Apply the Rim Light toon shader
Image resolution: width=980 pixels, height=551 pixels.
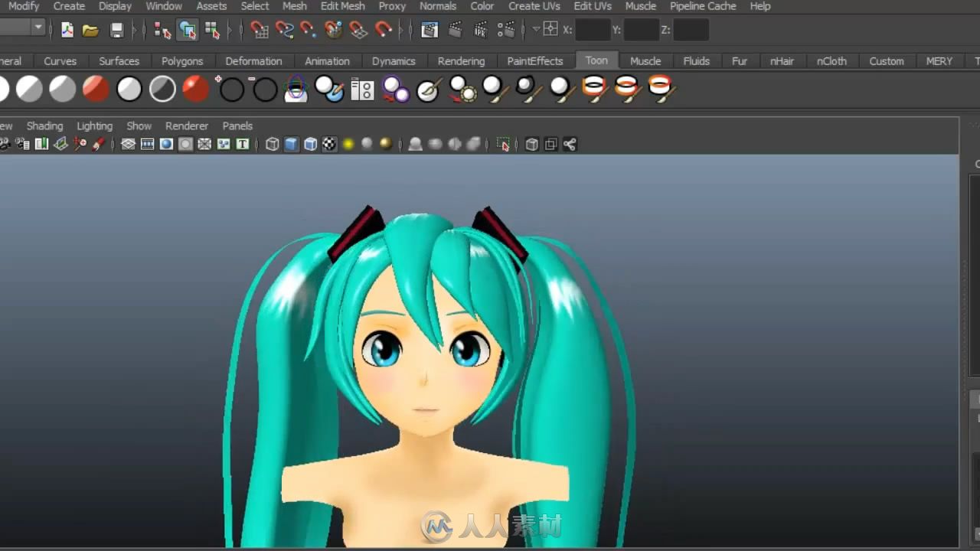click(162, 90)
